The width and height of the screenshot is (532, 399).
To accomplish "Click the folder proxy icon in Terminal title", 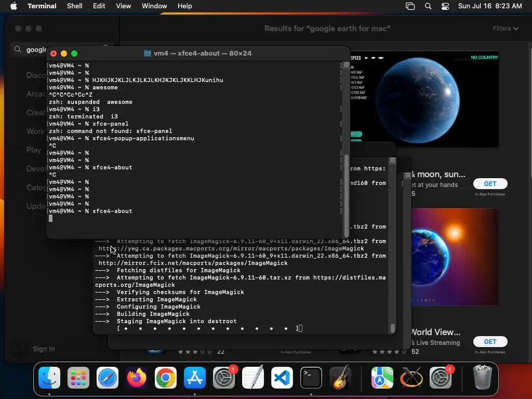I will (x=147, y=54).
